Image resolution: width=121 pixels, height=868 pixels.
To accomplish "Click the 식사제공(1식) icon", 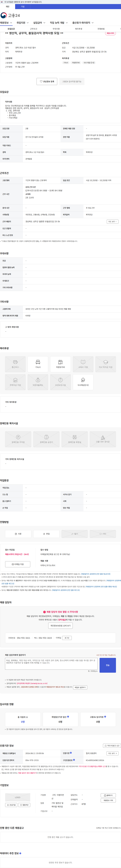I will pos(83,382).
